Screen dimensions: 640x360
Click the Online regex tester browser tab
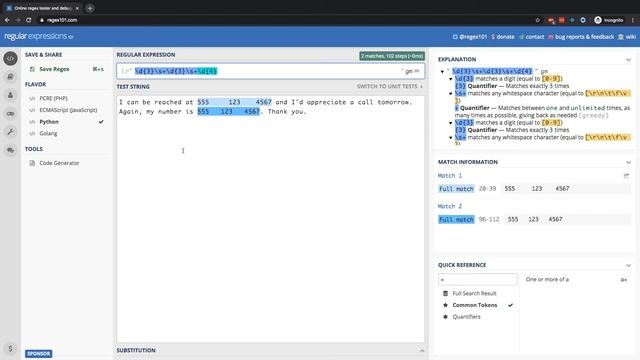tap(43, 8)
